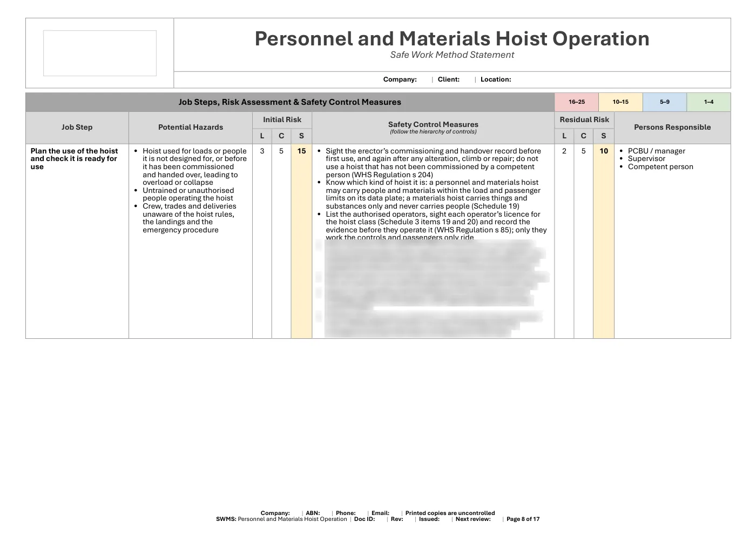756x535 pixels.
Task: Click "Printed copies are uncontrolled" in the footer
Action: click(450, 513)
